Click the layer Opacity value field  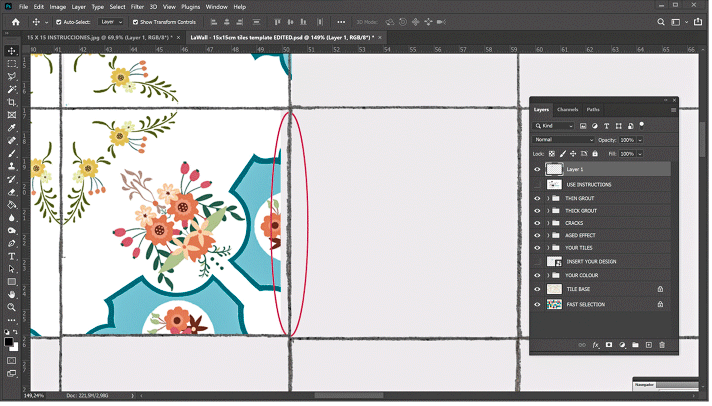click(x=627, y=140)
